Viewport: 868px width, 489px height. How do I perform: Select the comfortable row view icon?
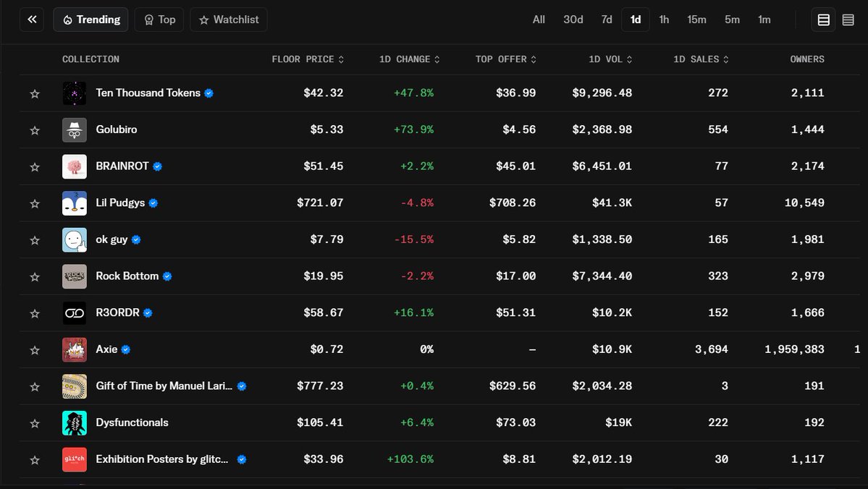824,20
